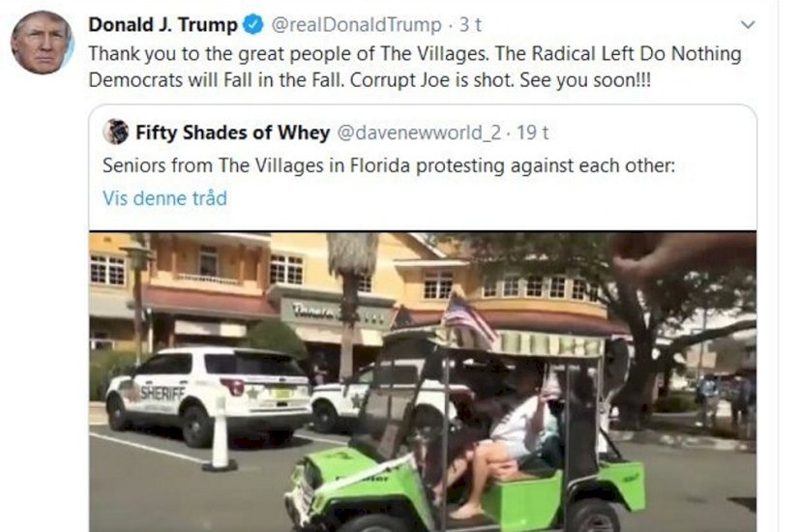Screen dimensions: 798x532
Task: Open the Fifty Shades of Whey name
Action: point(232,133)
